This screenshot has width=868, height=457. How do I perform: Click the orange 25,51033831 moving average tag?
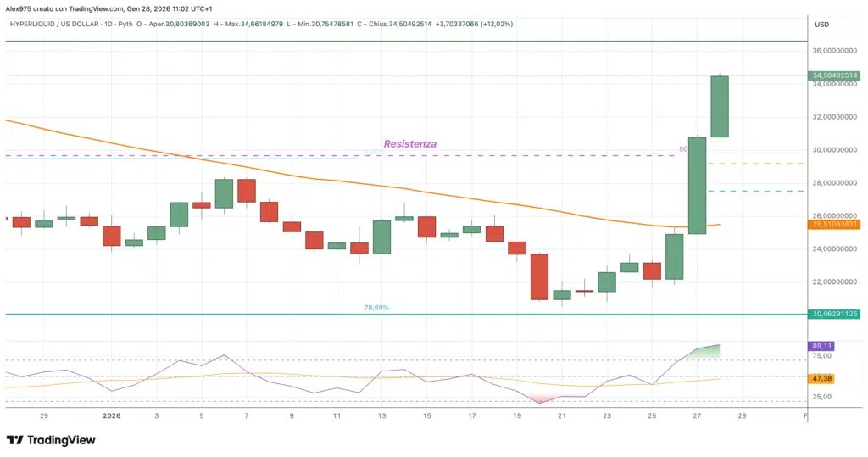click(835, 225)
